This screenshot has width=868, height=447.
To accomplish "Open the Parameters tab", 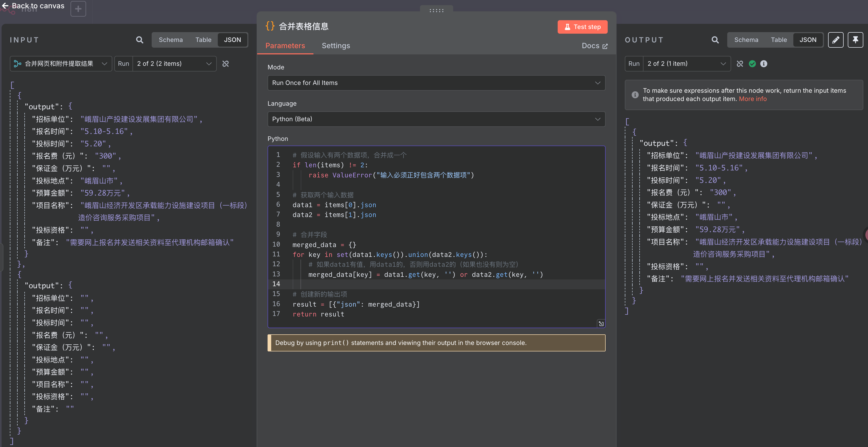I will click(x=285, y=46).
